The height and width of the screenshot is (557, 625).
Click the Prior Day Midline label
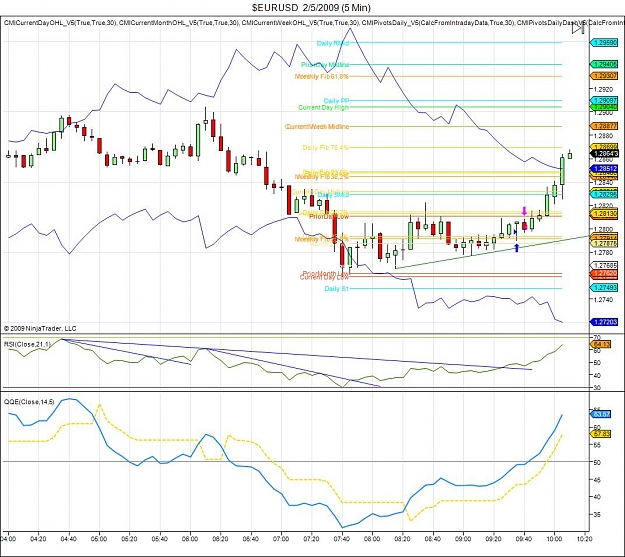[x=325, y=65]
